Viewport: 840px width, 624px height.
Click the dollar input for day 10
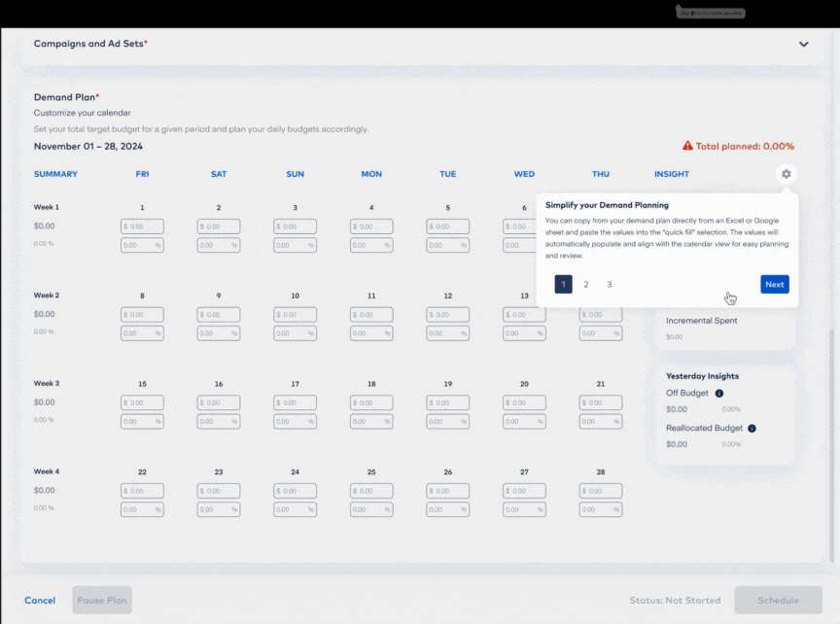tap(296, 314)
